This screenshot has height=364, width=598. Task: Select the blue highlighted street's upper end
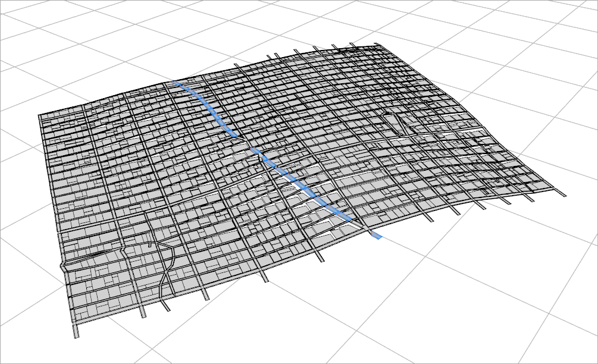coord(177,84)
